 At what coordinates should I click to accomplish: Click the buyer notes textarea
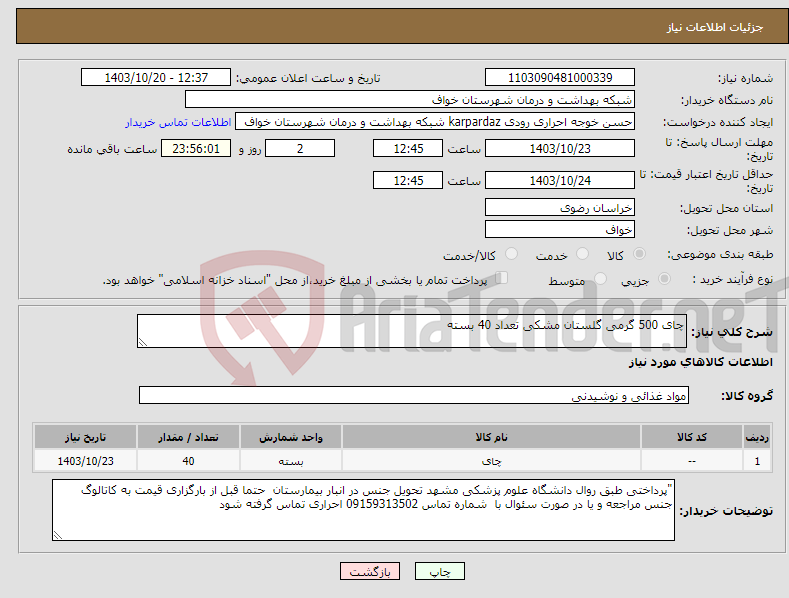[x=363, y=510]
